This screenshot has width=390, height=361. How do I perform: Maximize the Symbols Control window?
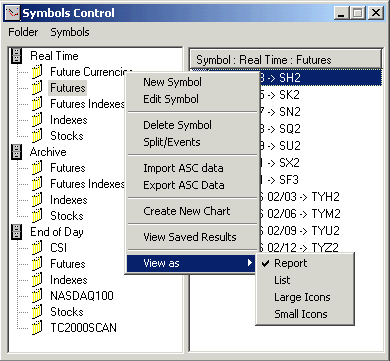point(358,13)
